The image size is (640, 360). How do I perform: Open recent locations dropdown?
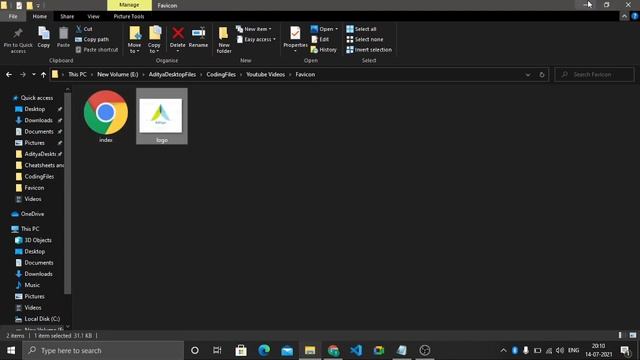[x=33, y=75]
